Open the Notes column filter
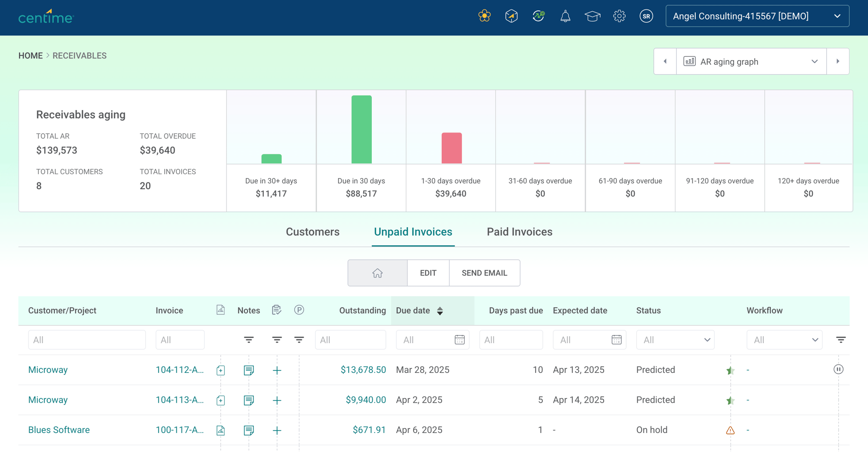 (x=248, y=340)
